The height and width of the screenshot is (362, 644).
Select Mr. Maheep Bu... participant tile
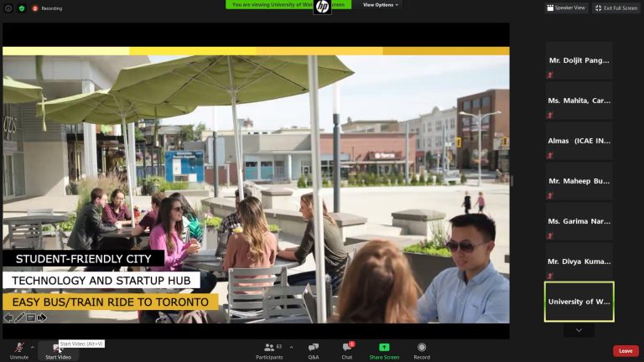[x=579, y=181]
